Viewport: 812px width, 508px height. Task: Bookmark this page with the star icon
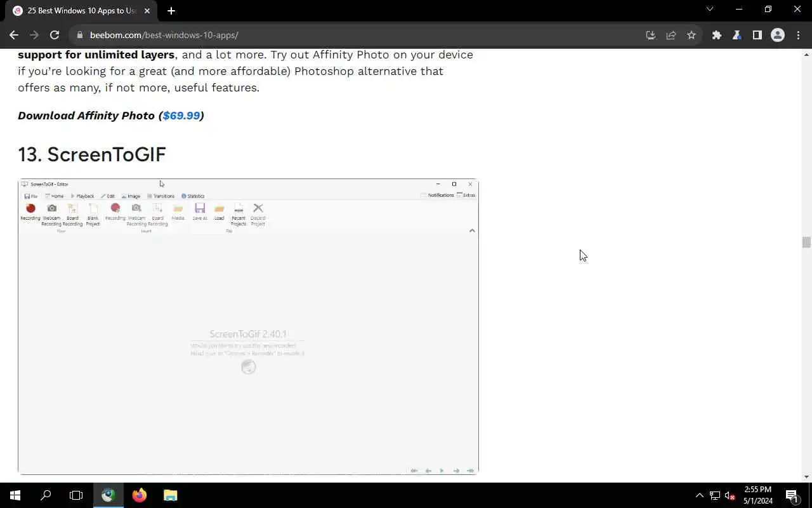point(691,35)
